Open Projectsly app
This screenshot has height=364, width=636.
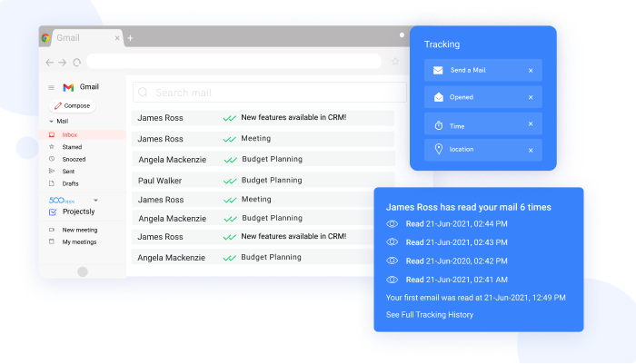click(x=78, y=212)
